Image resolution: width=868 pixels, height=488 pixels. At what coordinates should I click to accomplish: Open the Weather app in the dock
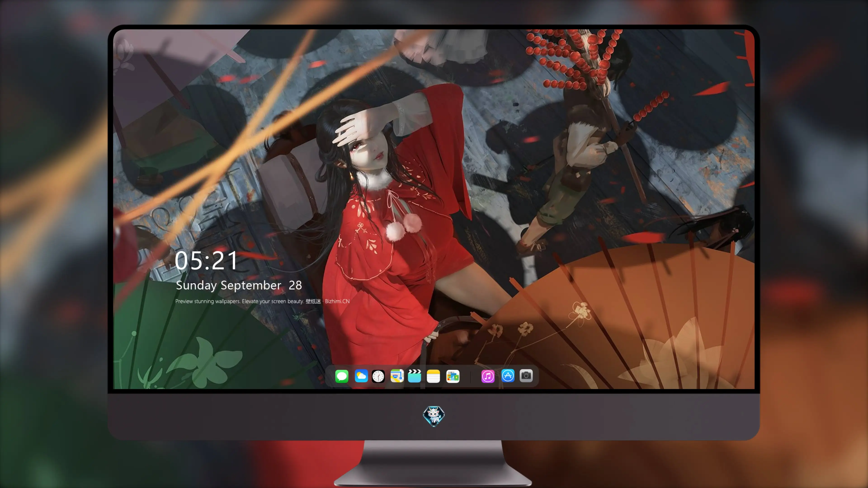[x=361, y=376]
